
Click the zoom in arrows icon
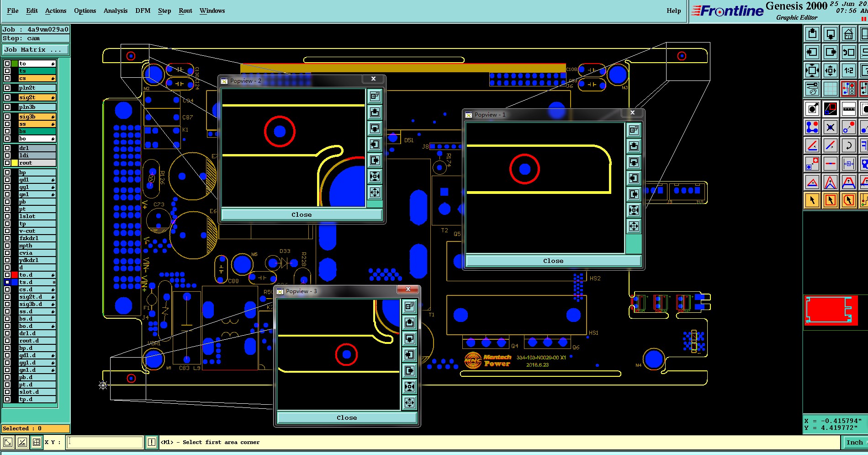[831, 70]
